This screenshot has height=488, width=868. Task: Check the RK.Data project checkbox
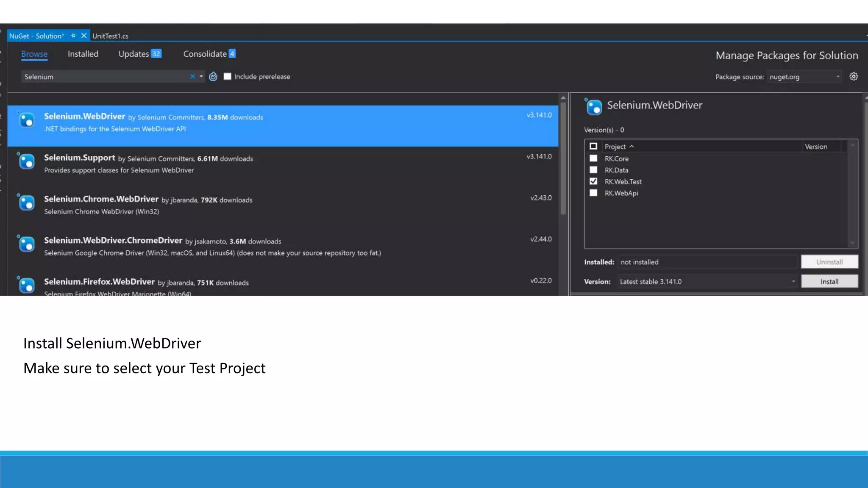coord(593,169)
